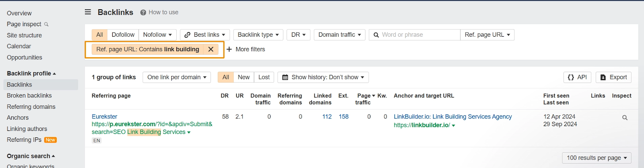Sort by UR column header
The image size is (644, 168).
pyautogui.click(x=239, y=96)
